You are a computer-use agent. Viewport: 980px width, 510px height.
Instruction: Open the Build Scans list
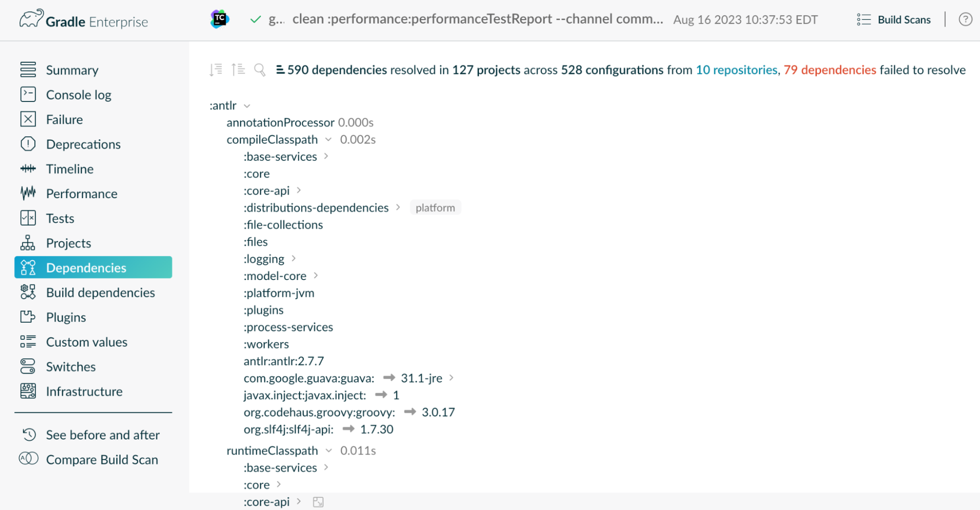coord(893,20)
